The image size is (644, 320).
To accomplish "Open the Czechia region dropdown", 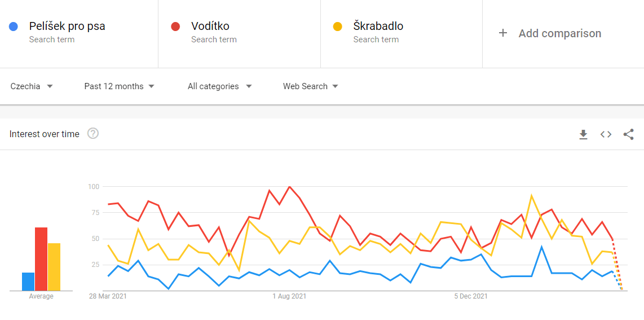I will pos(32,86).
